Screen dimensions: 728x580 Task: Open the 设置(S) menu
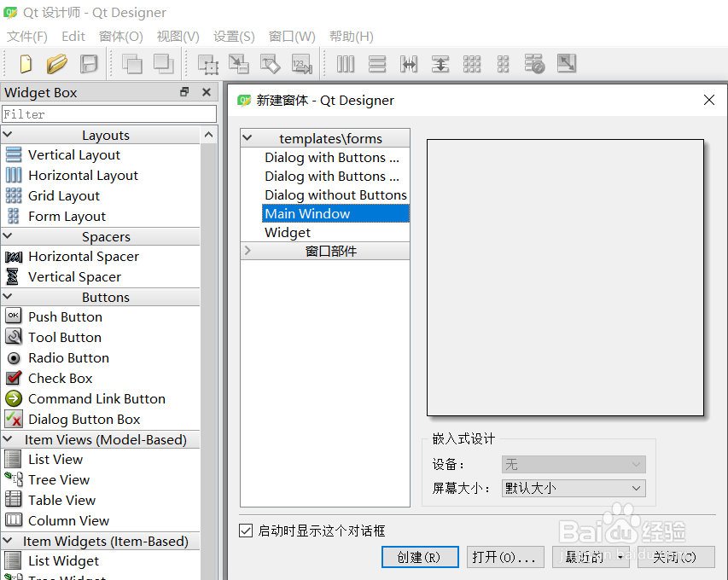[x=234, y=36]
